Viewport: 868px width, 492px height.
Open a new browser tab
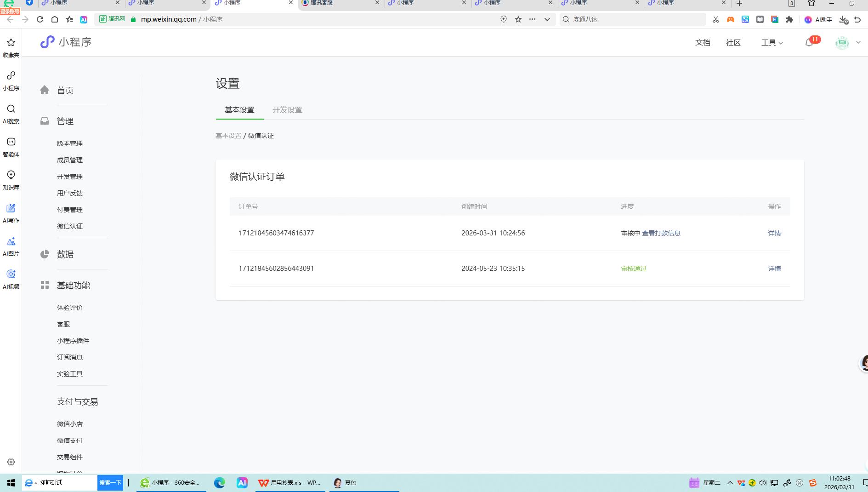pos(739,3)
